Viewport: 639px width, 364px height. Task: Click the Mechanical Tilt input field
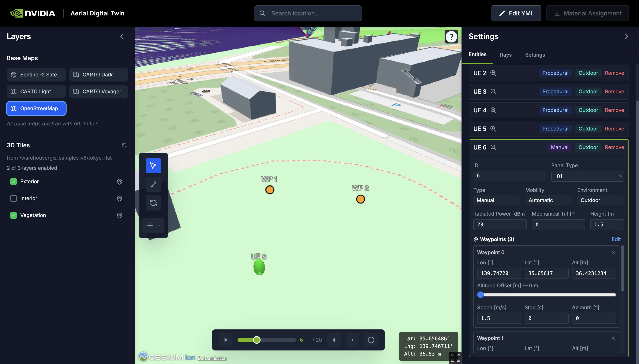[558, 224]
